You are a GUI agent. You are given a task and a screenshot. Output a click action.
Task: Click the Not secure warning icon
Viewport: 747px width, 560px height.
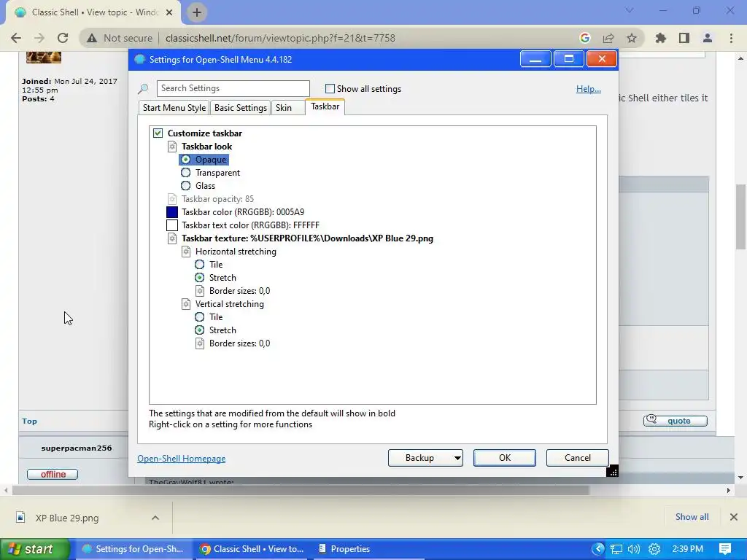click(x=92, y=38)
